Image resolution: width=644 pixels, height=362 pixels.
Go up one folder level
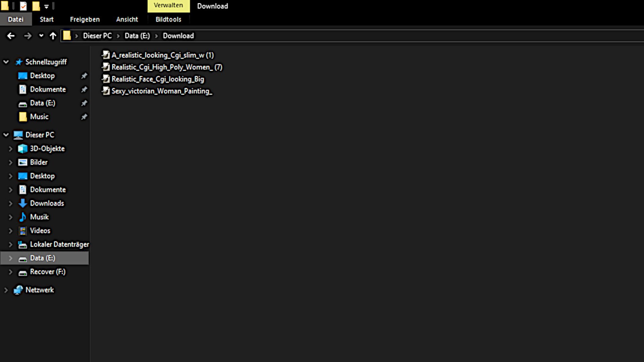click(x=53, y=36)
